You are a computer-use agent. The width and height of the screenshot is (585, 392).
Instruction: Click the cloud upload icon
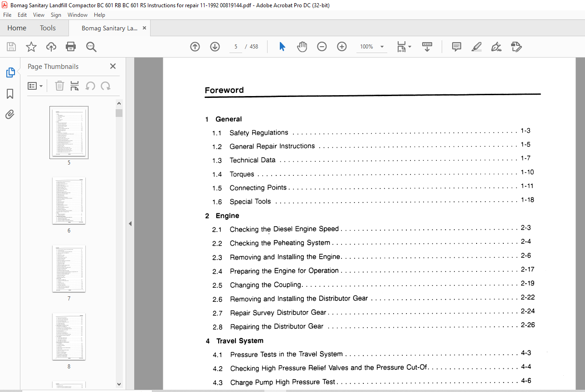point(51,47)
